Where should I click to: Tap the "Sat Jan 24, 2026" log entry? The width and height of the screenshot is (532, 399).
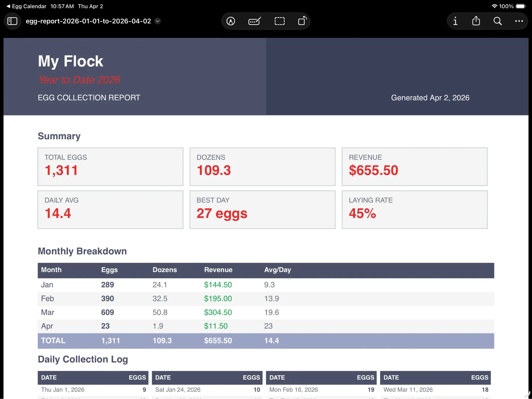tap(178, 390)
